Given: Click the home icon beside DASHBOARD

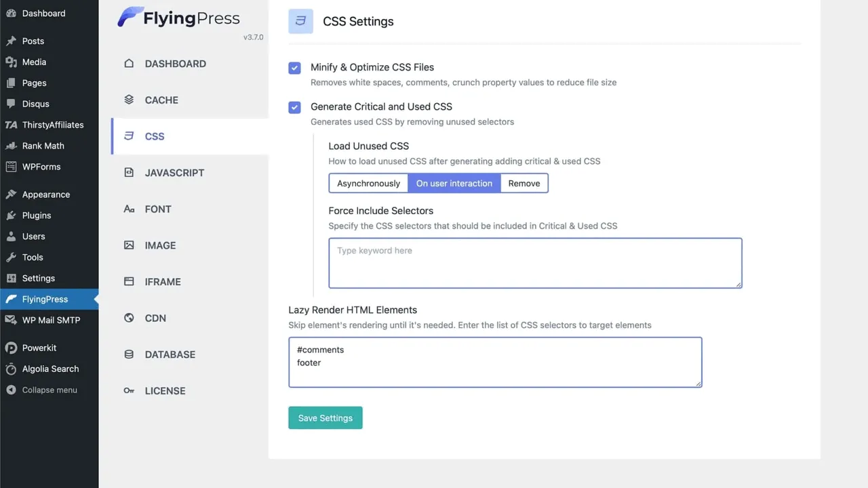Looking at the screenshot, I should point(129,64).
